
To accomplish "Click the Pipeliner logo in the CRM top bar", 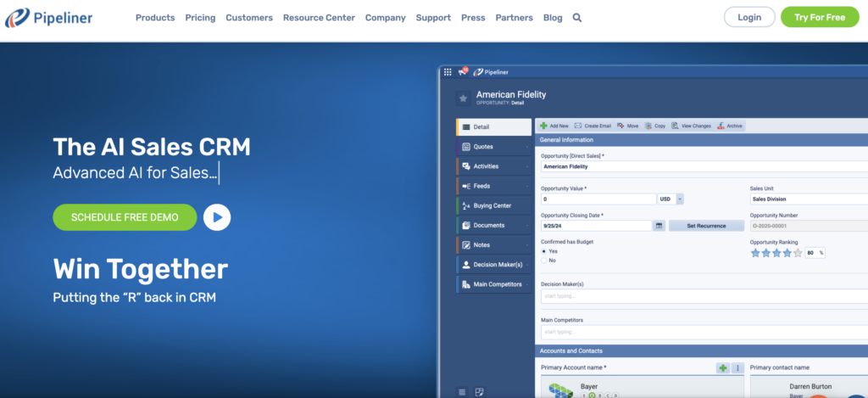I will (x=492, y=72).
